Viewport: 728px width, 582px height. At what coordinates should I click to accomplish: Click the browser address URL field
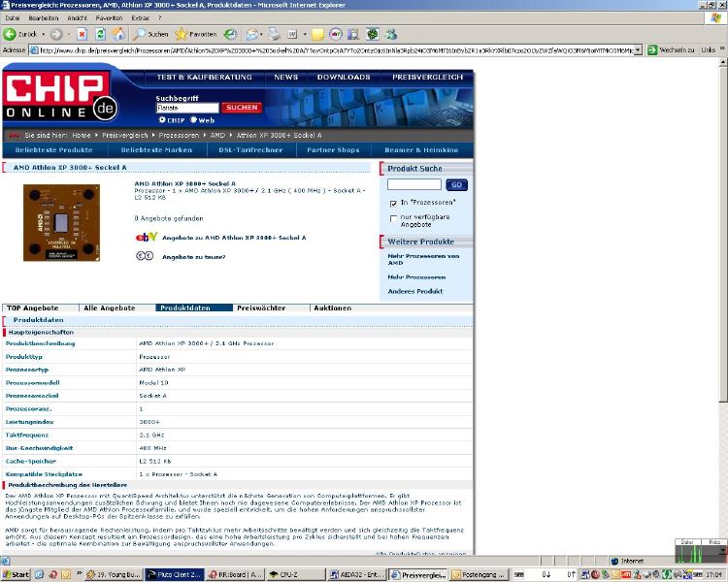(x=336, y=49)
